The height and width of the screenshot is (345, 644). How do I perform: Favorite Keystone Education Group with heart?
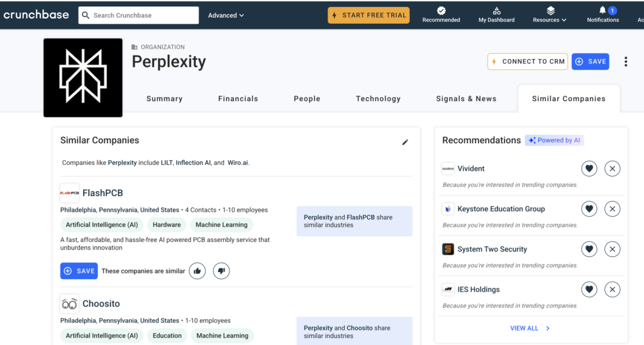point(589,209)
